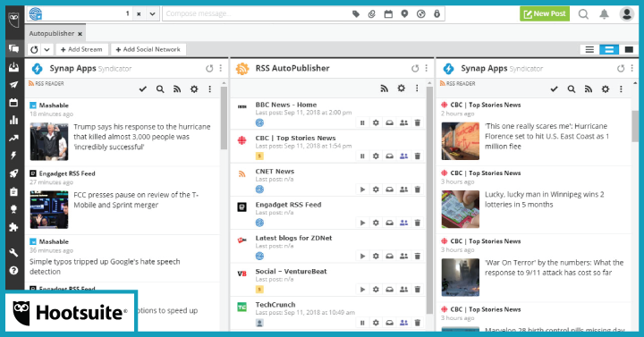Refresh RSS AutoPublisher stream
Screen dimensions: 644x337
coord(415,68)
